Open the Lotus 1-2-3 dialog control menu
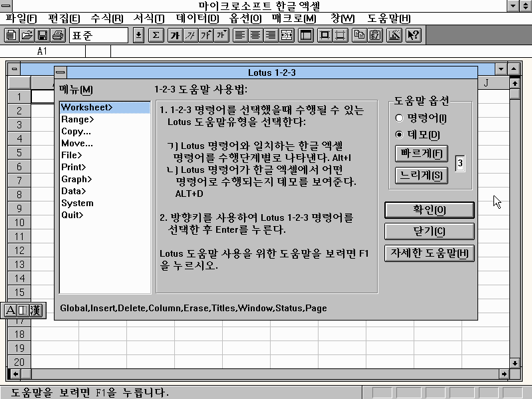Viewport: 532px width, 399px height. coord(61,72)
